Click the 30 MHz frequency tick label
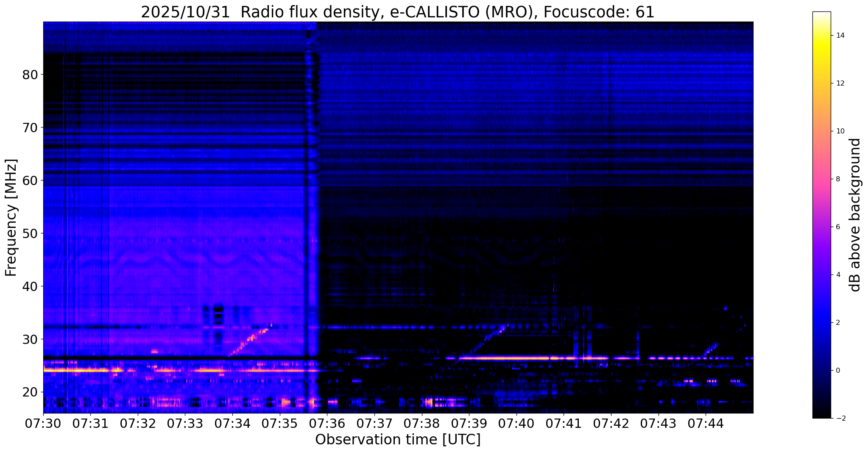The image size is (868, 452). [30, 339]
